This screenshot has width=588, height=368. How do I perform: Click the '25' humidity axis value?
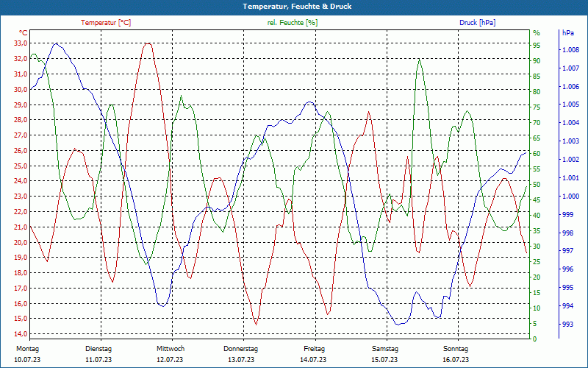(x=537, y=262)
